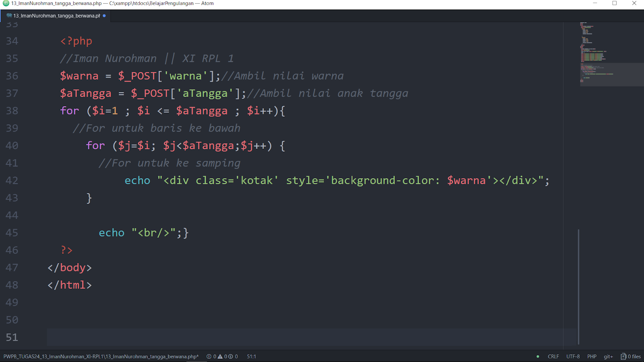Open the UTF-8 encoding selector

pyautogui.click(x=573, y=356)
